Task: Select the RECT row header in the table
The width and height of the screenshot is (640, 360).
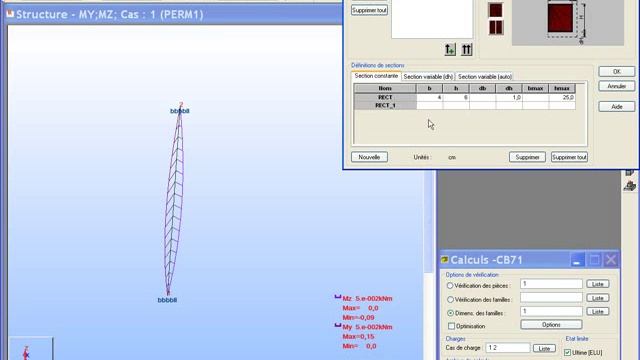Action: tap(385, 97)
